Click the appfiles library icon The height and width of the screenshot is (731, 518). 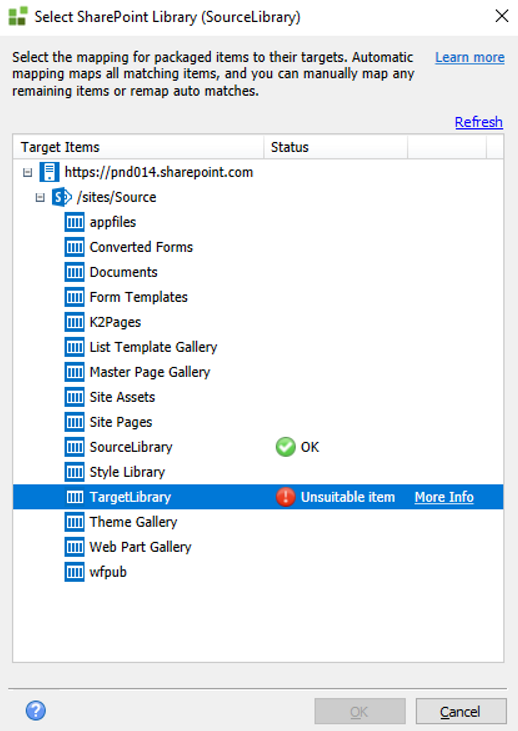(75, 222)
